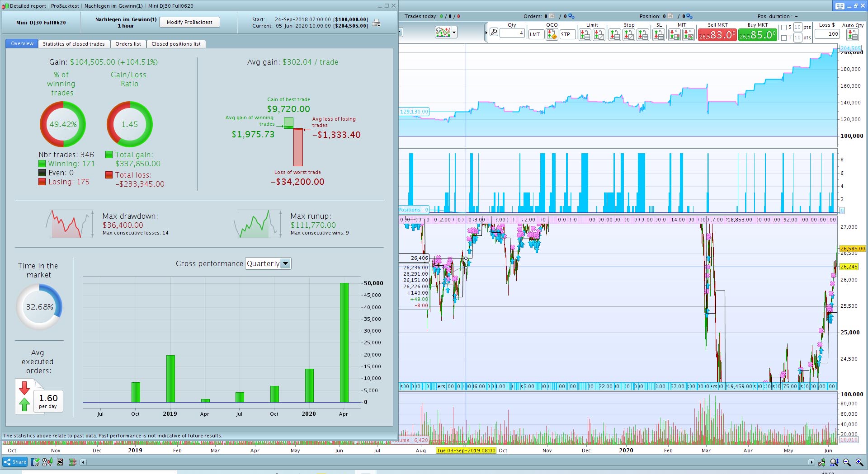Click the Qty input field
This screenshot has width=868, height=474.
pyautogui.click(x=512, y=33)
